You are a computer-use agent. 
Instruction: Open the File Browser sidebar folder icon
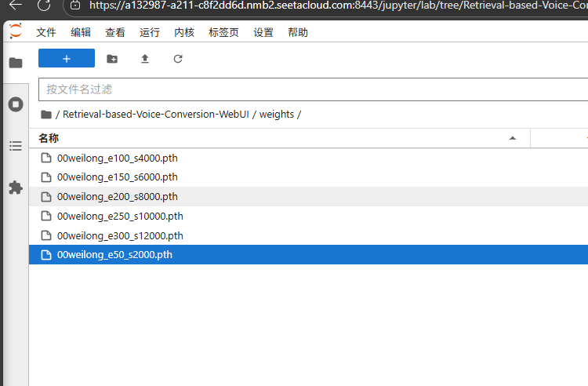pyautogui.click(x=16, y=63)
